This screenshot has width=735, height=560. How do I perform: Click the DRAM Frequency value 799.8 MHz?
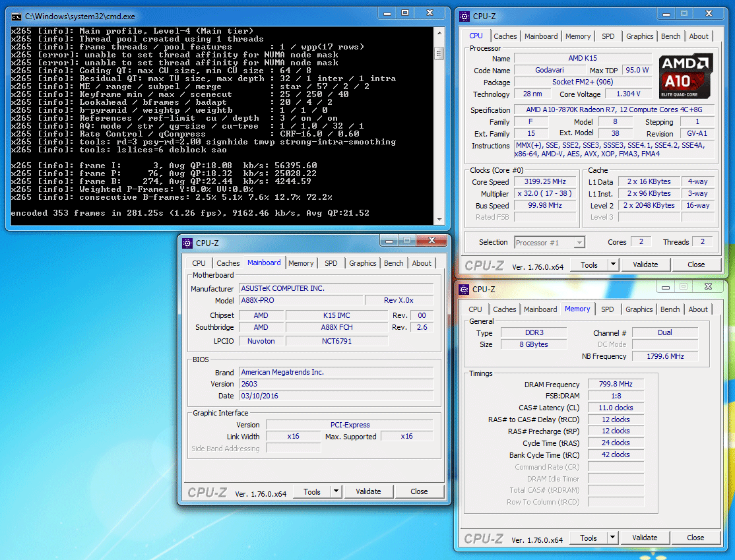616,385
